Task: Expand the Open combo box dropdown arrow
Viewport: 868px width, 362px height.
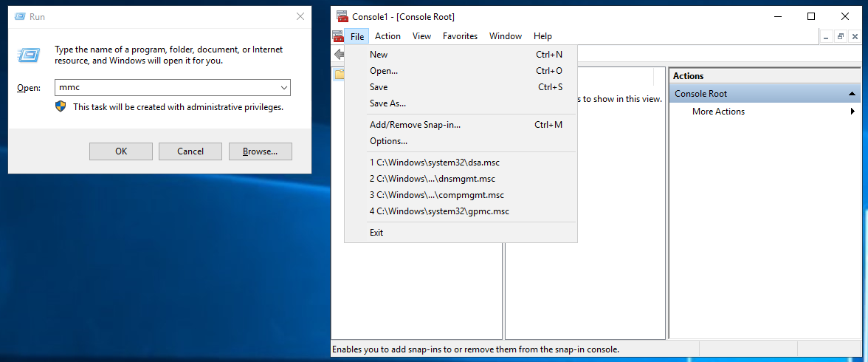Action: click(x=283, y=88)
